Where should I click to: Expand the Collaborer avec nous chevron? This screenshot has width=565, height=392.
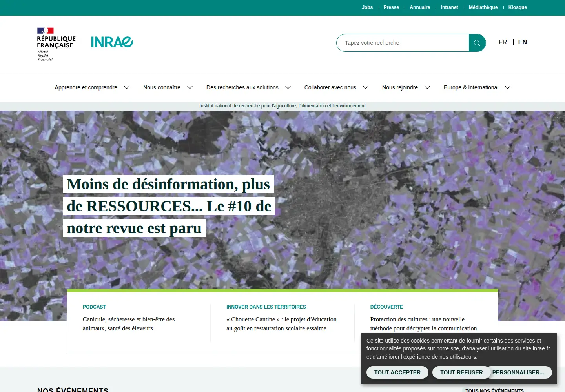366,87
